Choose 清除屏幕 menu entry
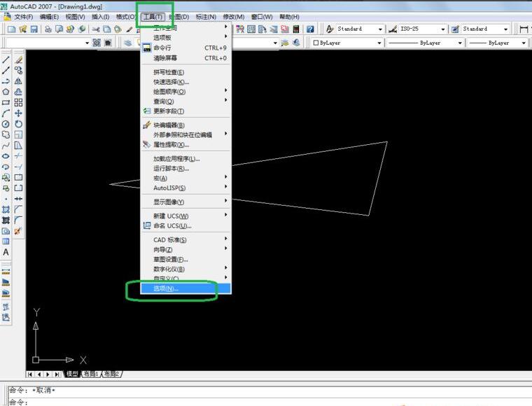 185,58
